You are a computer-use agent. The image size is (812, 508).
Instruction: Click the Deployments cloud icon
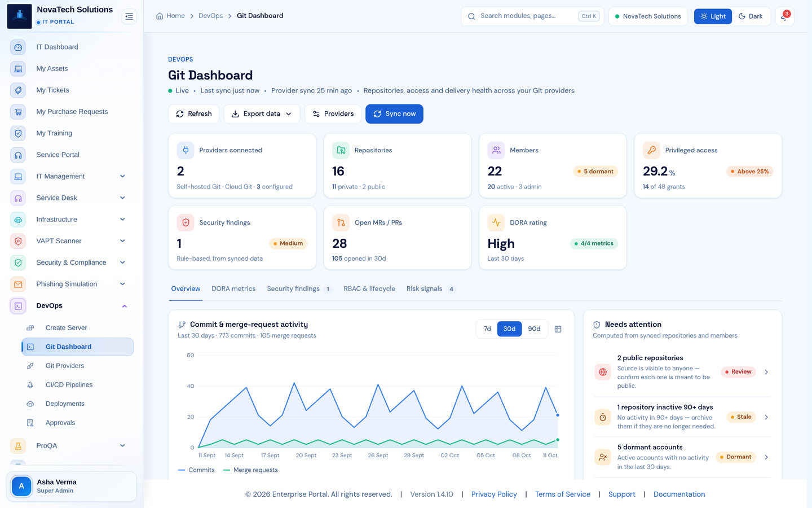coord(30,404)
